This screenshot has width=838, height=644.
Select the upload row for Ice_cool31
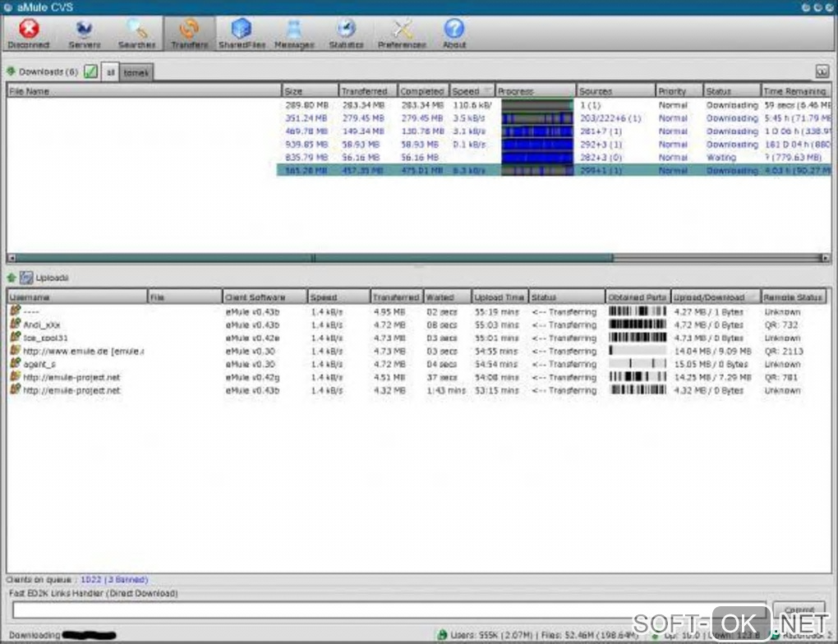pyautogui.click(x=419, y=338)
